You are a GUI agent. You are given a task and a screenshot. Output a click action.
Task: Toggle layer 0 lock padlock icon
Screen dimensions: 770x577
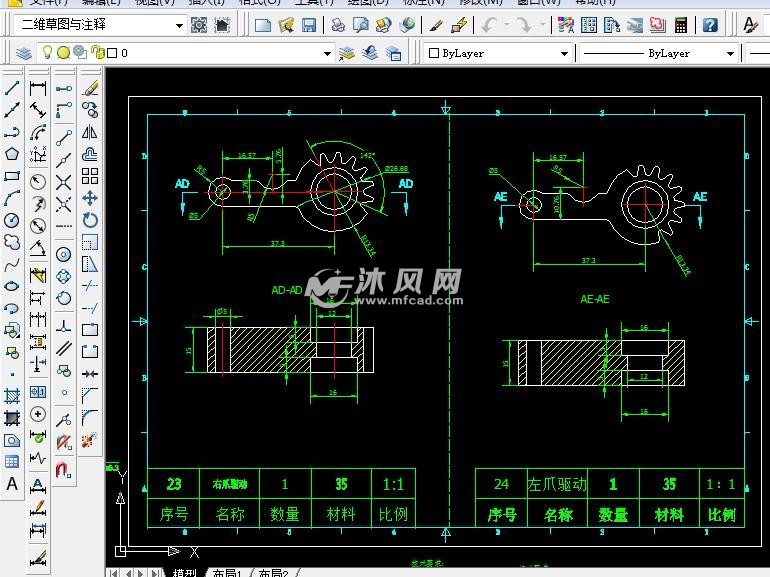tap(98, 52)
